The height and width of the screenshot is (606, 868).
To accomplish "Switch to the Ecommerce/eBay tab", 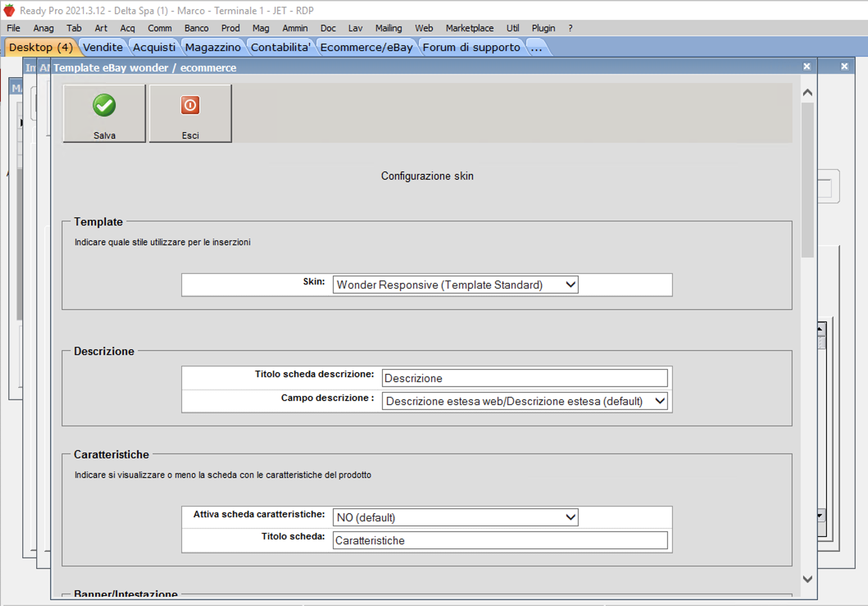I will [366, 48].
